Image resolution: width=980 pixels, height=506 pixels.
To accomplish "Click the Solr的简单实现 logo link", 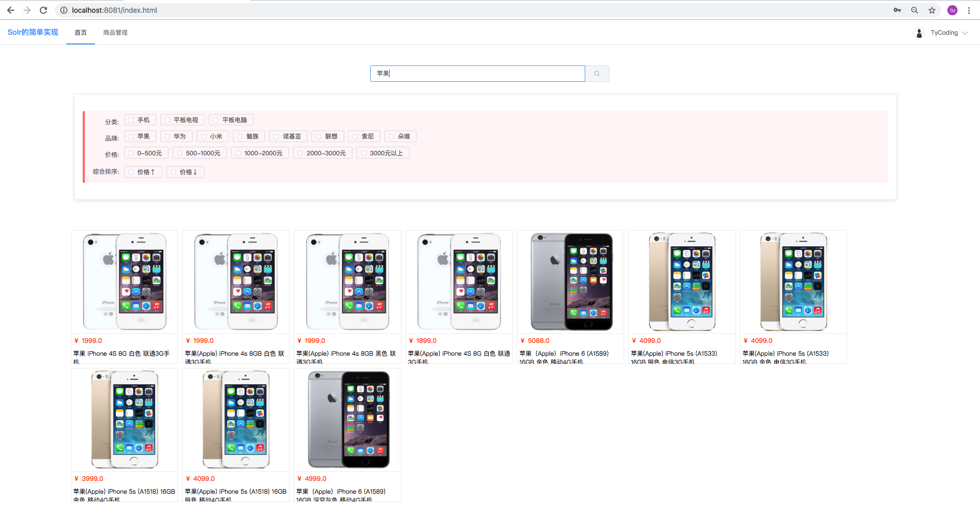I will tap(33, 32).
